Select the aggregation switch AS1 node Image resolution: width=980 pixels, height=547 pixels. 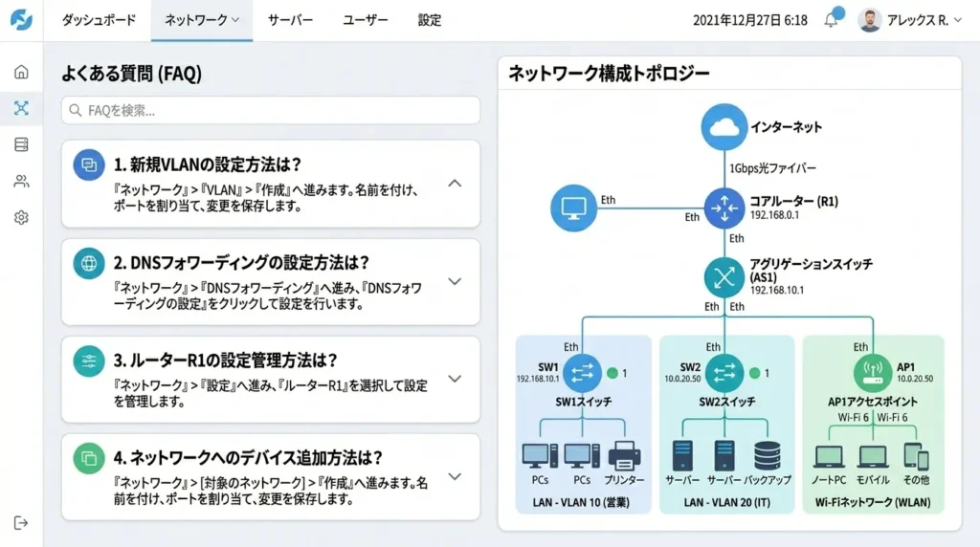(724, 277)
